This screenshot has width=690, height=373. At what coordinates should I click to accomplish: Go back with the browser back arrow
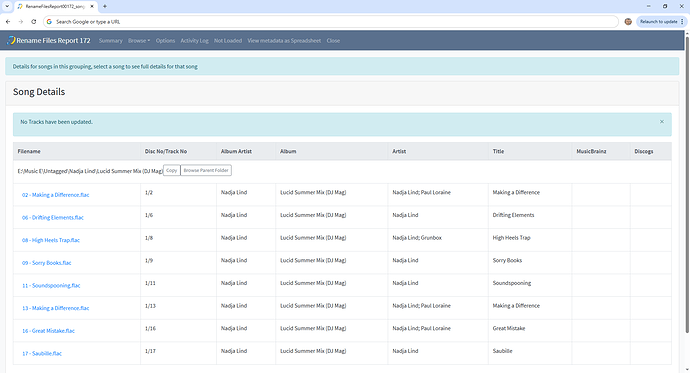[8, 22]
